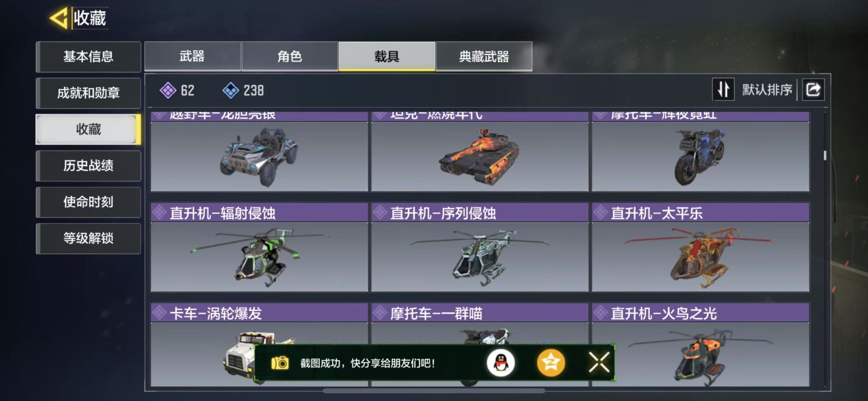Open the 典藏武器 tab

pyautogui.click(x=484, y=57)
